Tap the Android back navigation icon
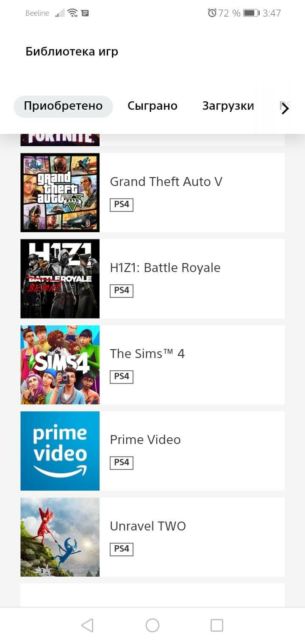Viewport: 305px width, 644px height. 87,625
